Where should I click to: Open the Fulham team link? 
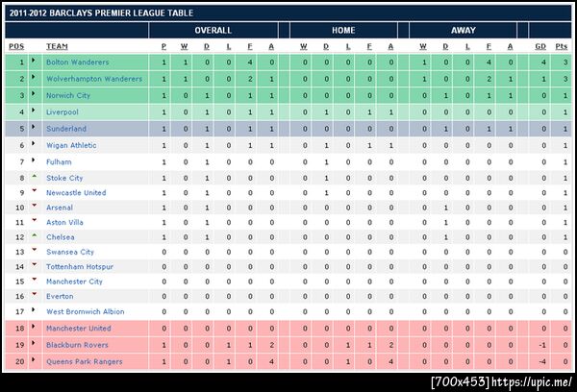pyautogui.click(x=59, y=161)
